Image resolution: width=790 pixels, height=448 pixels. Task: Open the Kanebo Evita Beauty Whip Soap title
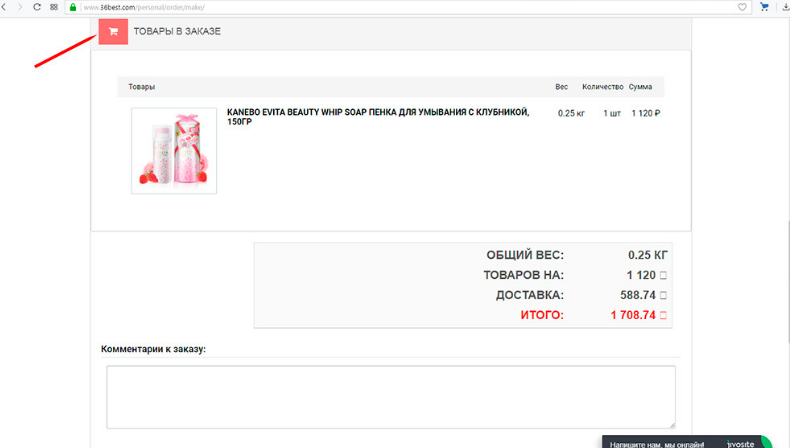378,117
